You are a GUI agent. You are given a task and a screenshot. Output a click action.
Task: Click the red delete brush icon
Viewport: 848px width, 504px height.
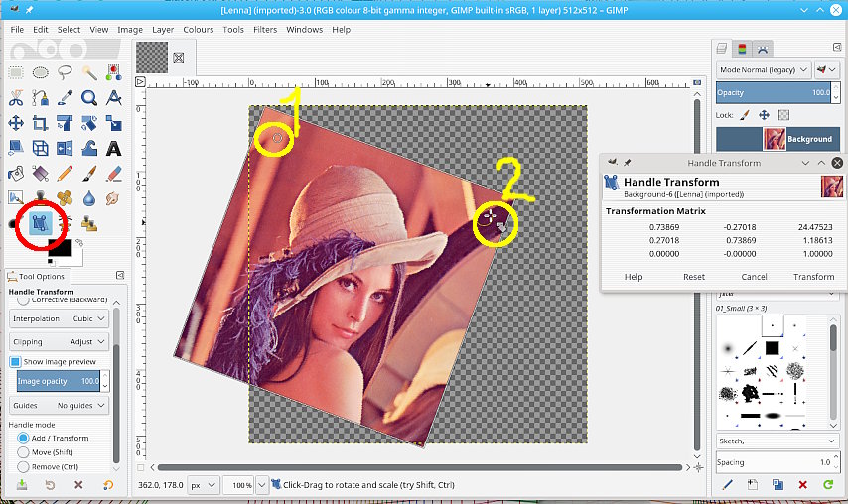click(802, 484)
